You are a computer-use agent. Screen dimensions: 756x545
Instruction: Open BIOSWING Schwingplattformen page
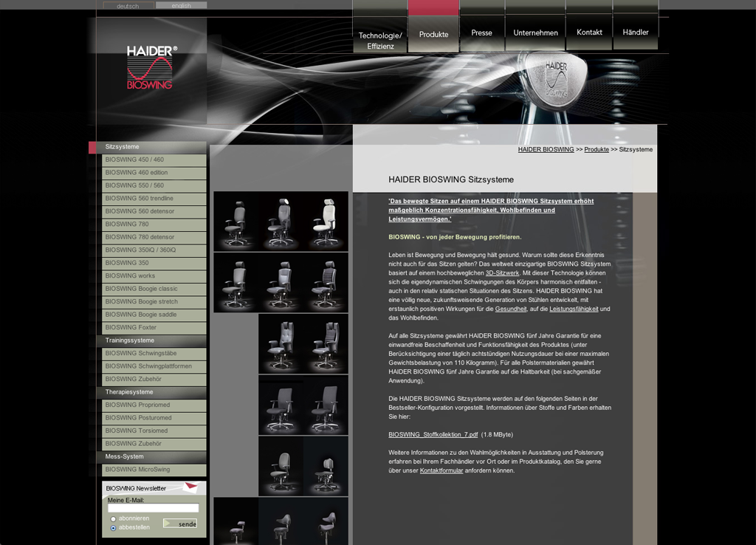pyautogui.click(x=154, y=366)
